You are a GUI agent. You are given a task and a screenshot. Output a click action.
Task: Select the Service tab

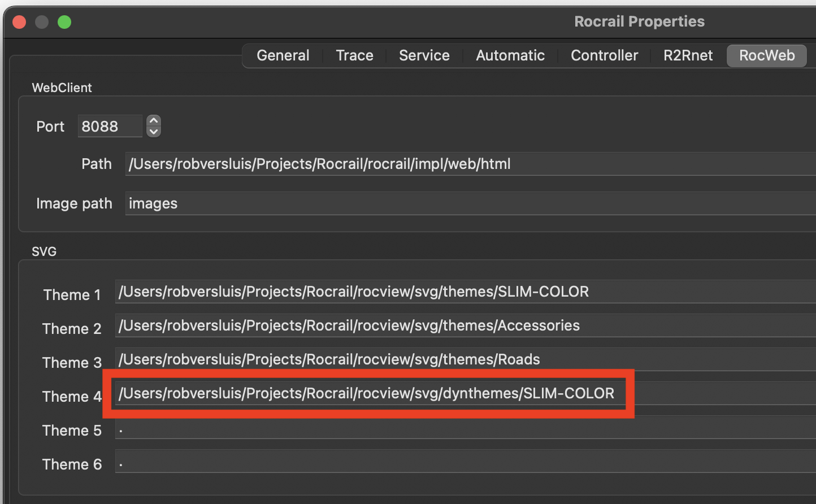(424, 55)
